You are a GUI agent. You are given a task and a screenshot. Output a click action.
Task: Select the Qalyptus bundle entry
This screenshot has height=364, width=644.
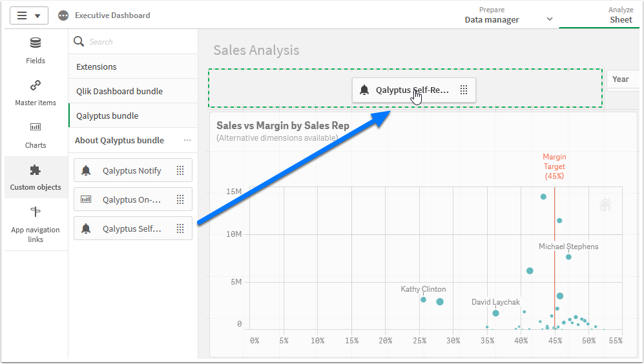pos(107,116)
